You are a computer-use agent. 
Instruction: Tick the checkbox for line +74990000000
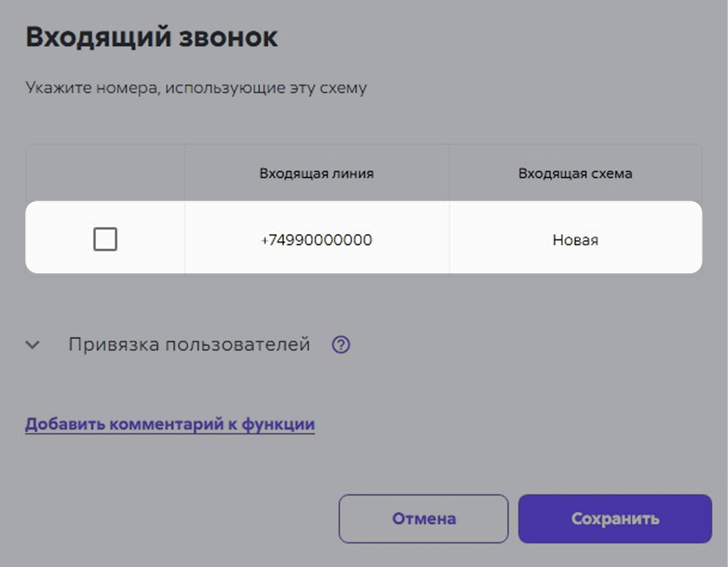105,239
